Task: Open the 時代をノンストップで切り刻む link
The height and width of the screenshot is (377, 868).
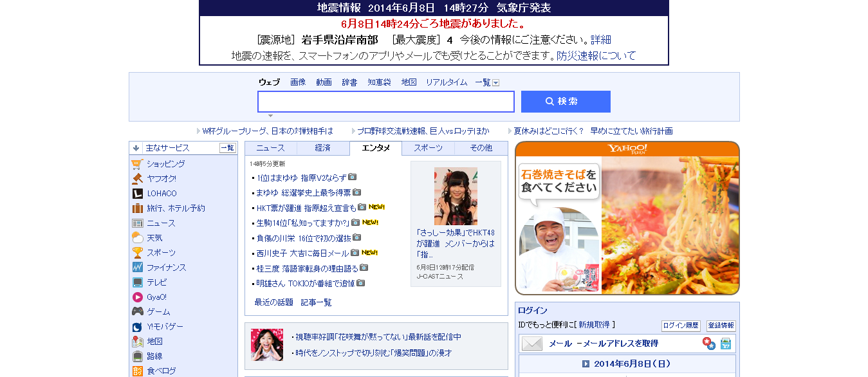Action: 374,353
